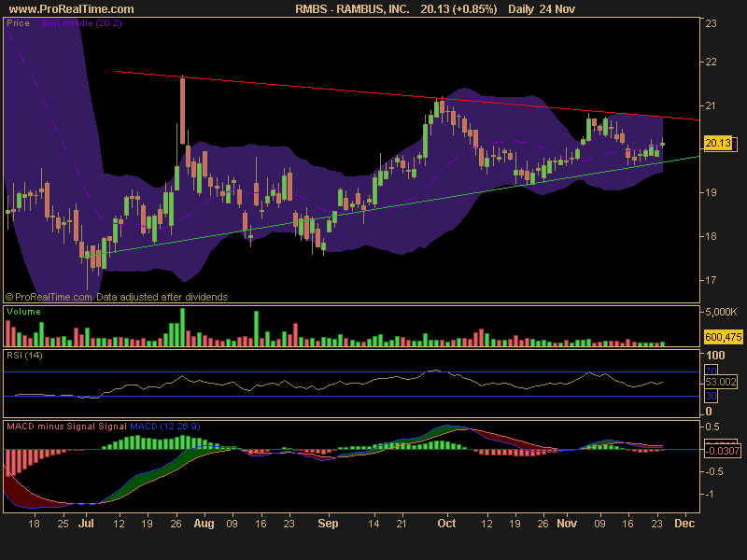Click the copyright ProRealTime.com notice text
The image size is (747, 560).
[x=49, y=297]
